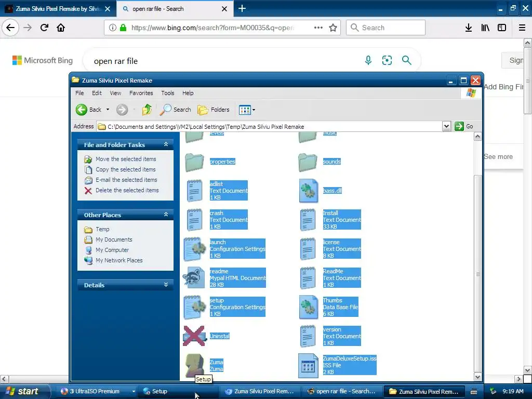Click the browser home button
The image size is (532, 399).
(61, 28)
